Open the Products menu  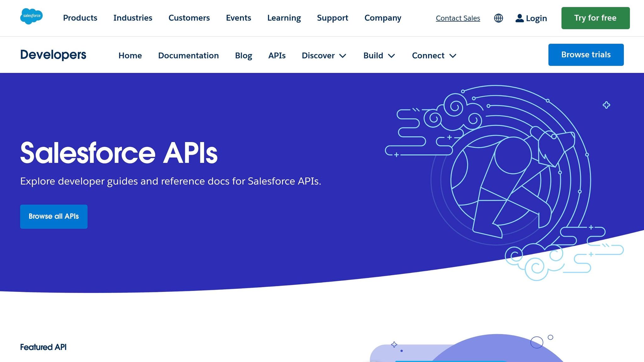(80, 18)
